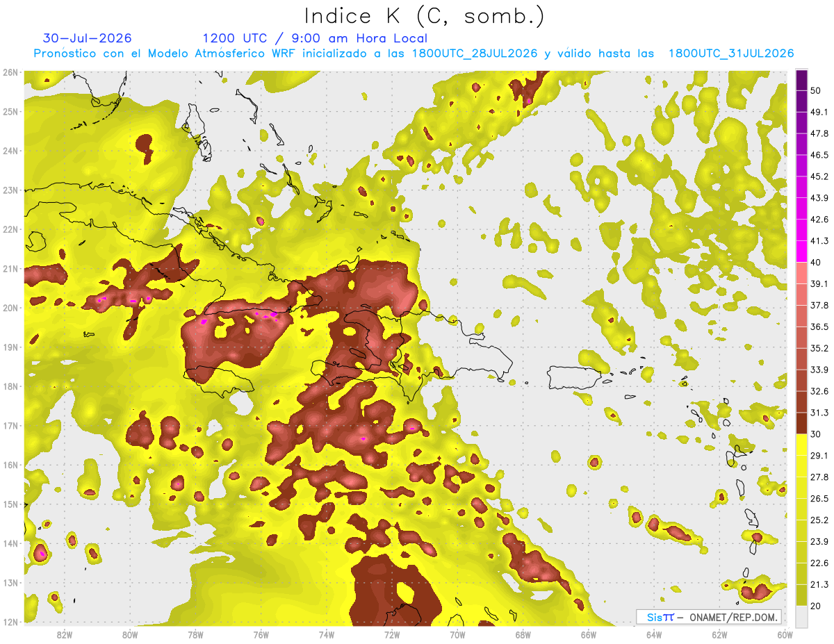The width and height of the screenshot is (834, 644).
Task: Click the 17N latitude label
Action: coord(10,425)
